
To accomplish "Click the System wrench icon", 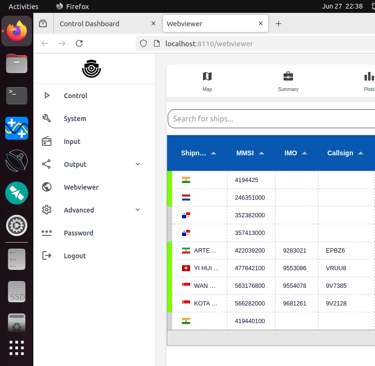I will click(x=47, y=118).
